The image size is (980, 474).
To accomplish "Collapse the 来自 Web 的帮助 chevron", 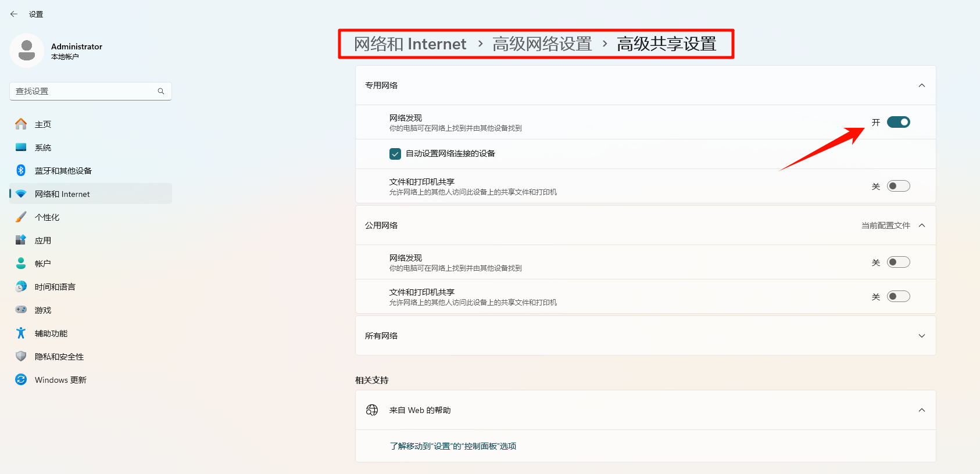I will point(922,410).
